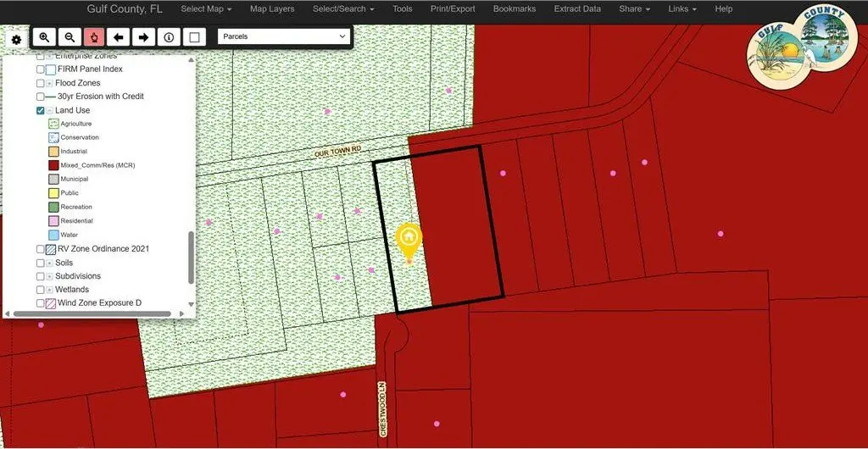Open the Parcels layer dropdown
The image size is (868, 449).
click(284, 36)
